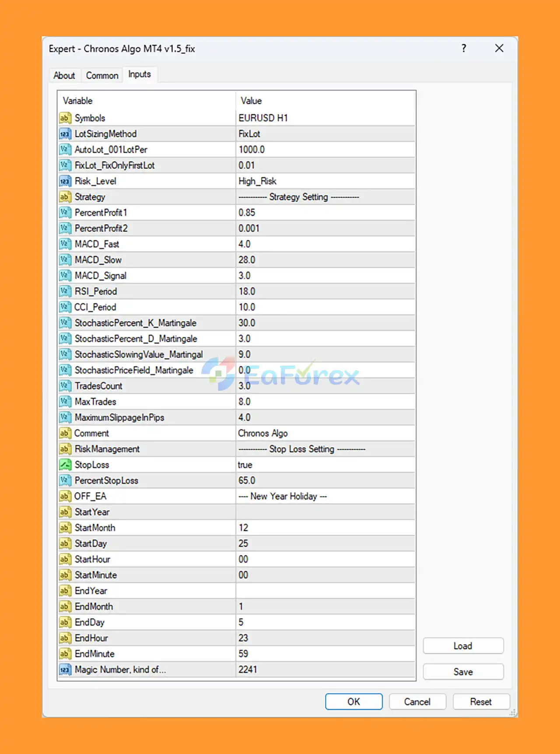This screenshot has height=754, width=560.
Task: Click the icon beside PercentProfit2
Action: point(65,228)
